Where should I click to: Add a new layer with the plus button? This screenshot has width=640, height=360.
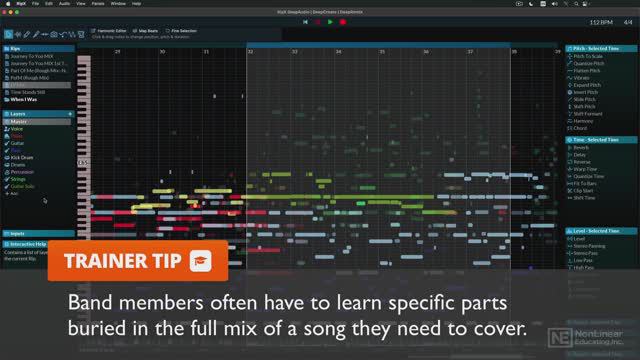tap(70, 114)
